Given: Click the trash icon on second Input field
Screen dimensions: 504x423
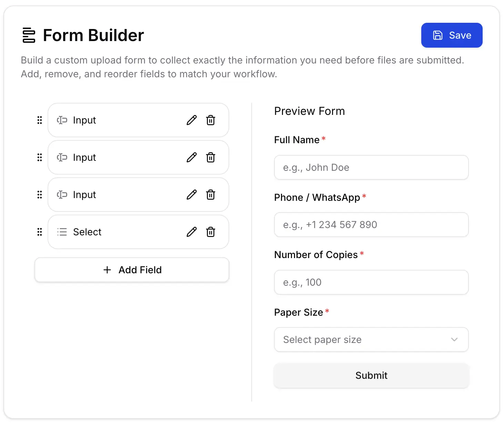Looking at the screenshot, I should click(211, 158).
